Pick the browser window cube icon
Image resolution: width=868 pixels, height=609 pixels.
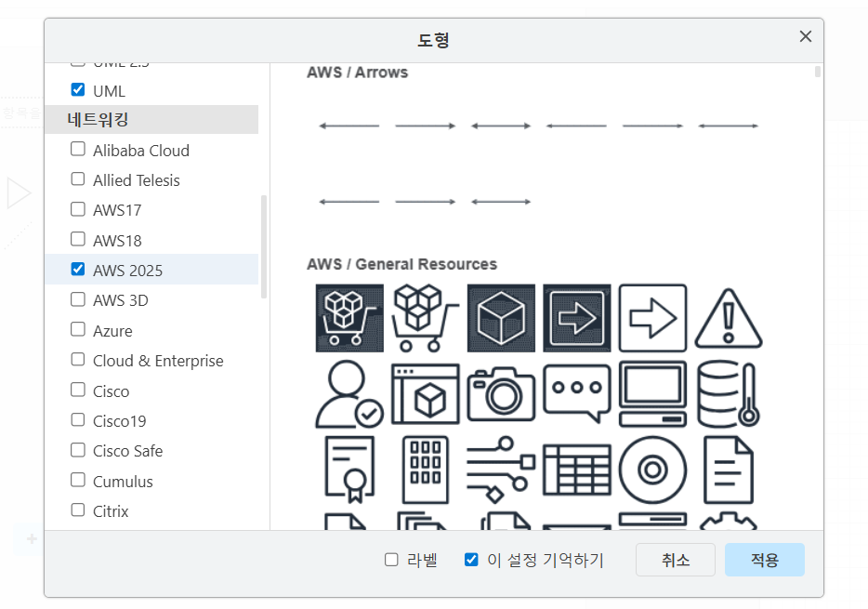point(425,394)
